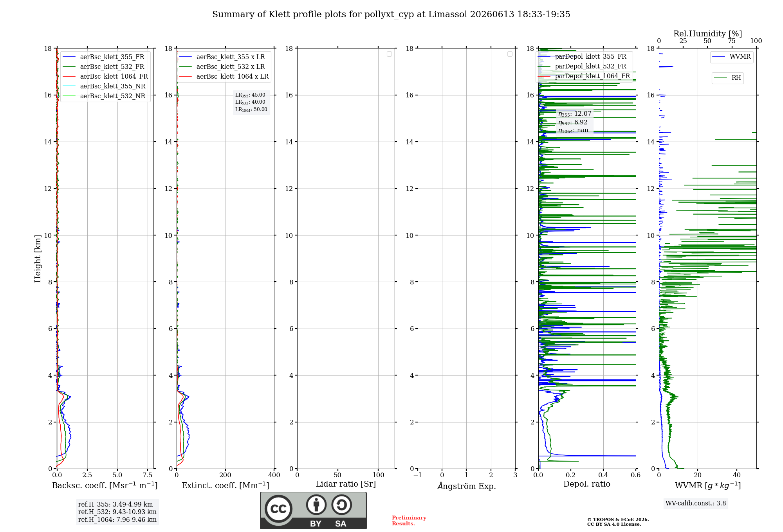783x532 pixels.
Task: Click ref.H_532: 9.43-10.93 km text
Action: [x=117, y=512]
